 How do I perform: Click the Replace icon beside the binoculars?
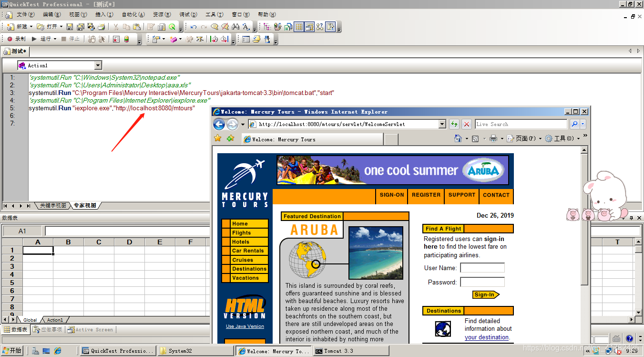[x=246, y=27]
